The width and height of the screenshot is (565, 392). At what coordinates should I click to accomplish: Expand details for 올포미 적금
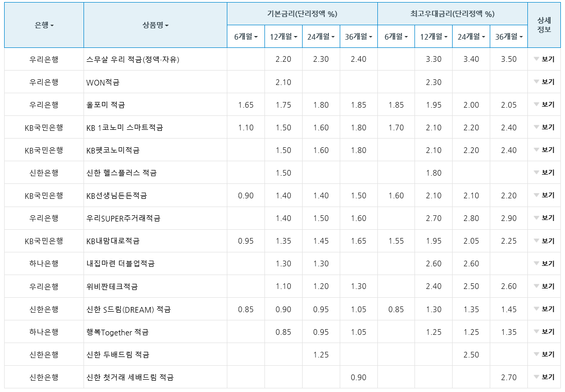coord(544,105)
